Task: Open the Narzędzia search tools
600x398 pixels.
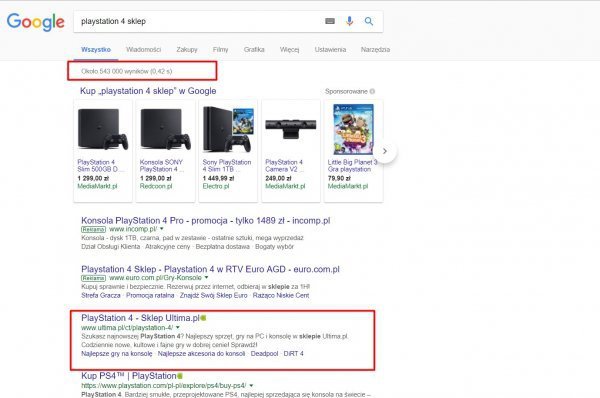Action: click(375, 49)
